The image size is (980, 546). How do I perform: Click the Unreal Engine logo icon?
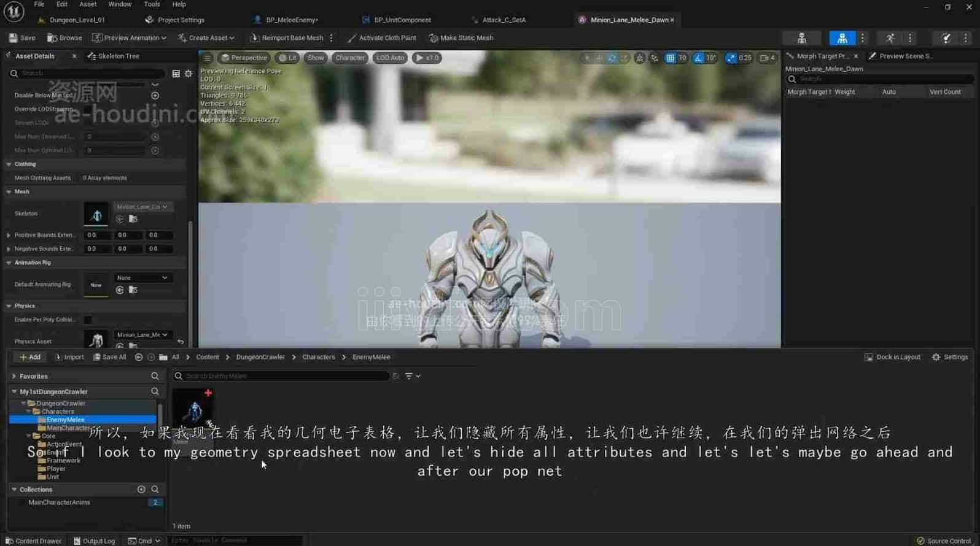(14, 11)
